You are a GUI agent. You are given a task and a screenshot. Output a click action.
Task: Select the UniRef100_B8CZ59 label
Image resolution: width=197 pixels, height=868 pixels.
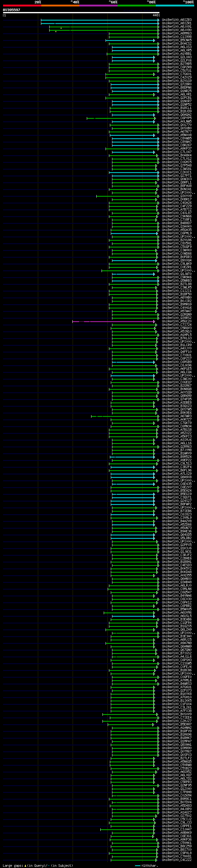tap(177, 846)
